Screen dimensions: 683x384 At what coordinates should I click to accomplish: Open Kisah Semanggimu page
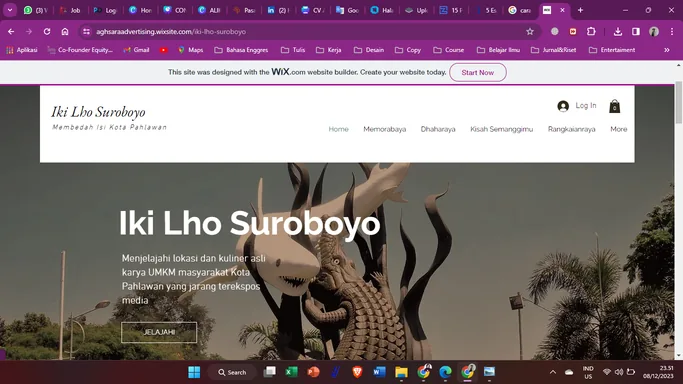click(x=501, y=129)
